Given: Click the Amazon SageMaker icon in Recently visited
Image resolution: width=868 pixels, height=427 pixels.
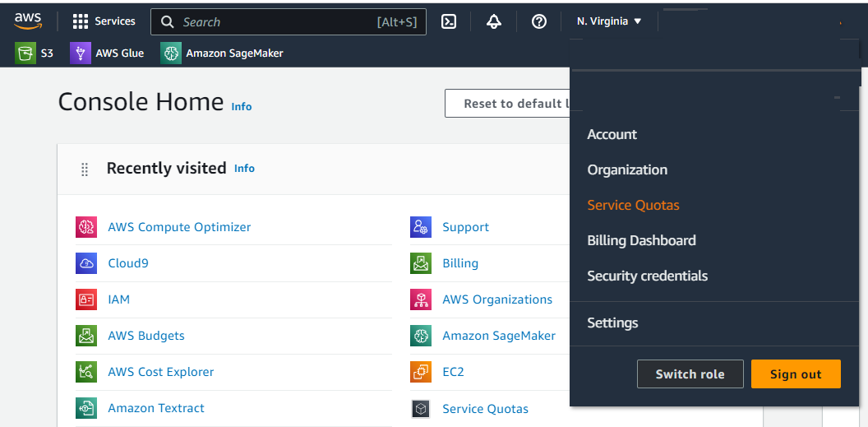Looking at the screenshot, I should 421,336.
